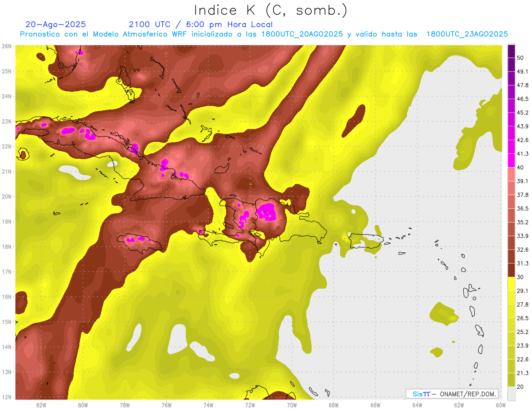This screenshot has height=411, width=532.
Task: Pick the magenta legend swatch between 40 and 41.3
Action: pos(511,160)
